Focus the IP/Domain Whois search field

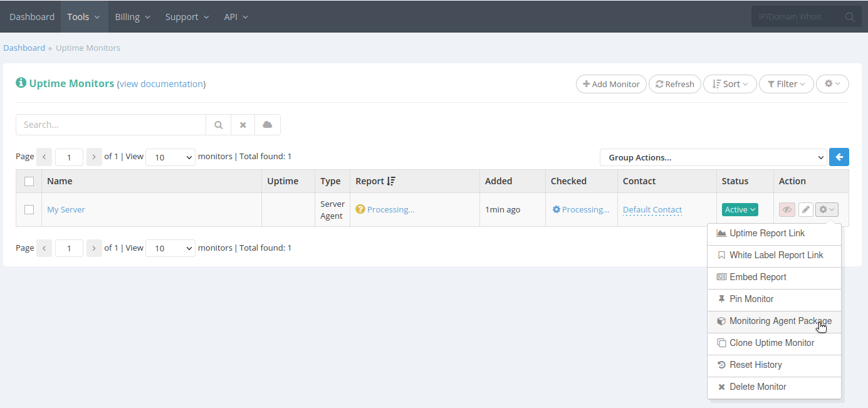coord(797,17)
